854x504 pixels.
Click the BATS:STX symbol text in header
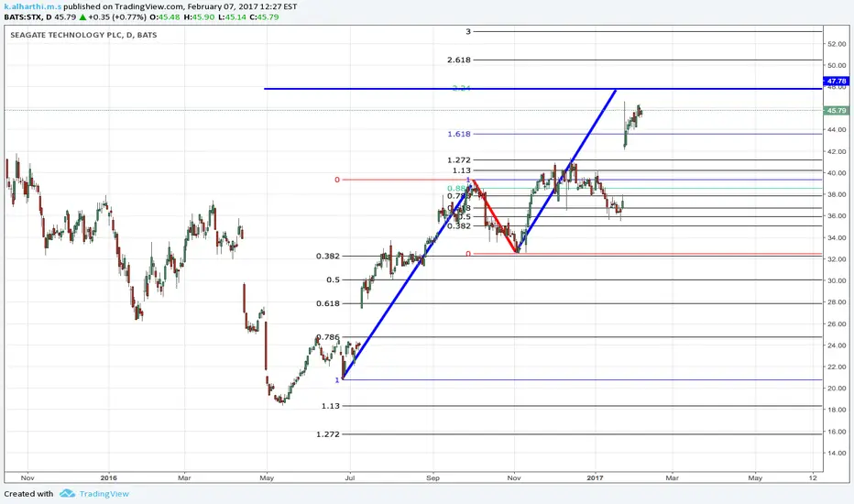tap(24, 16)
